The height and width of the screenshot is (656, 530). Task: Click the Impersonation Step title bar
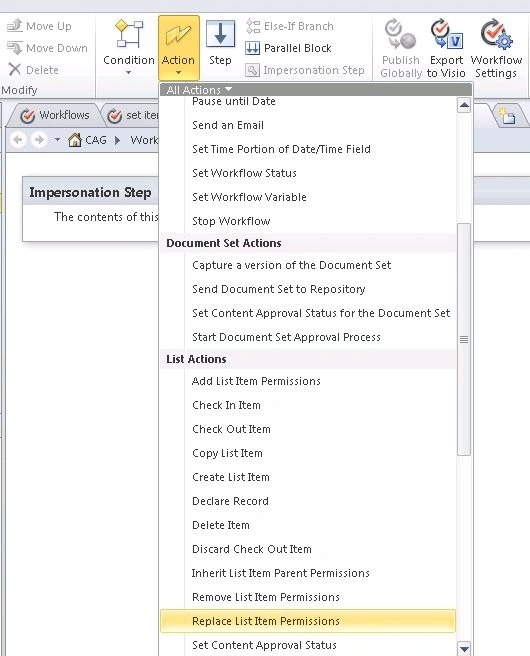(90, 192)
